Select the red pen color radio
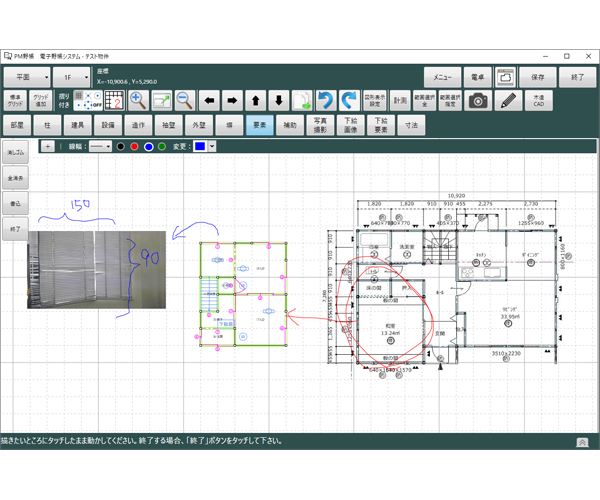 coord(135,147)
